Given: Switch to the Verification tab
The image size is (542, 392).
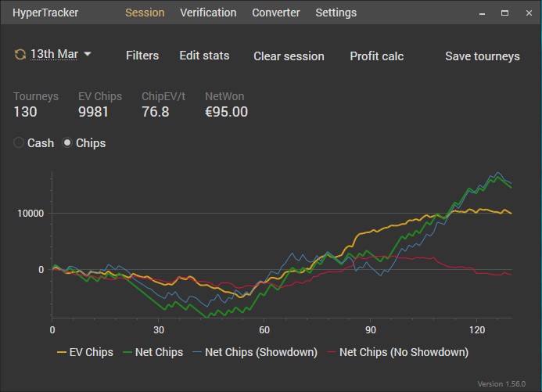Looking at the screenshot, I should click(x=208, y=13).
